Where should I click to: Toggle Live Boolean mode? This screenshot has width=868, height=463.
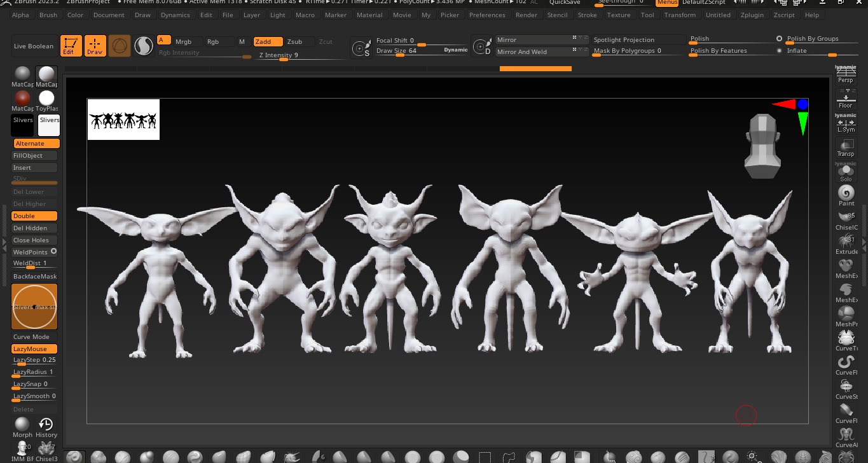click(x=34, y=46)
